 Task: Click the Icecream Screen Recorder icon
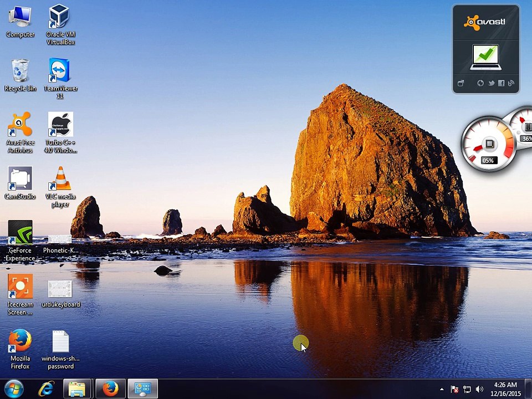(x=20, y=287)
